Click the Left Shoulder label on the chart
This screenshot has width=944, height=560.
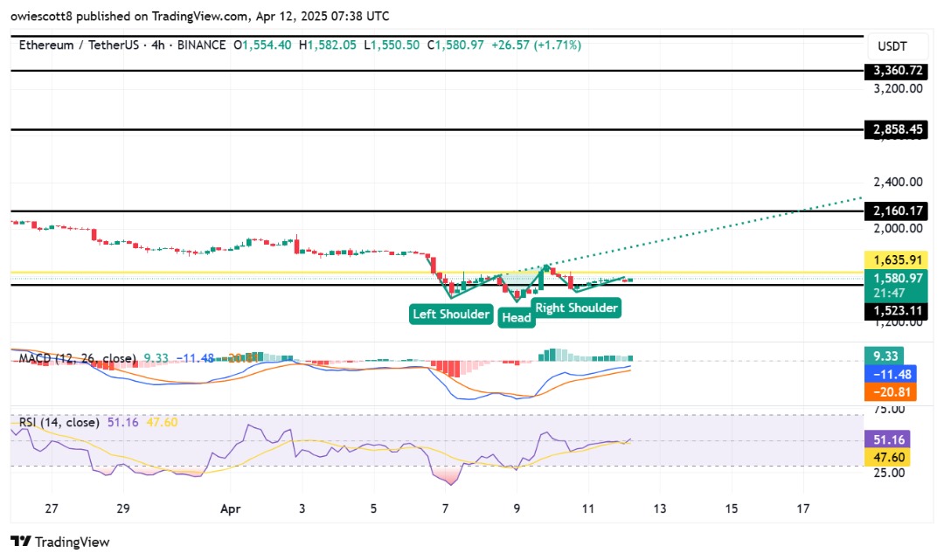450,314
